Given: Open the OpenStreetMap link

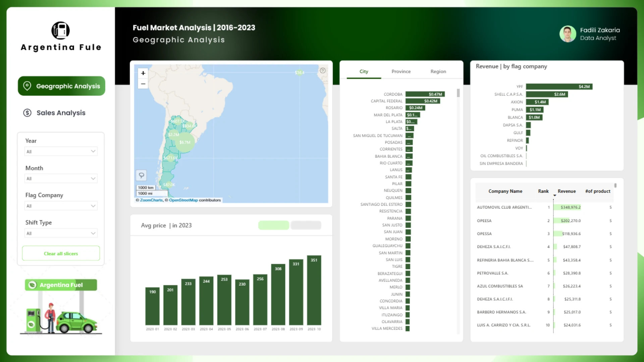Looking at the screenshot, I should (x=183, y=200).
